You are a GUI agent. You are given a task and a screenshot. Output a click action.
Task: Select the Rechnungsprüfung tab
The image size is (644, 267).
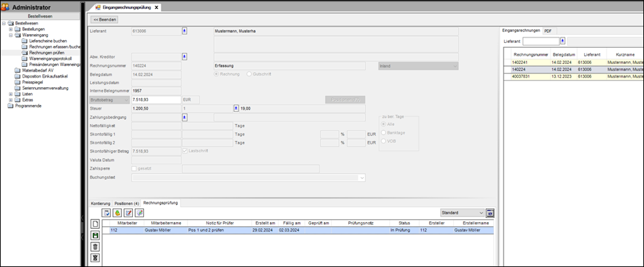160,203
